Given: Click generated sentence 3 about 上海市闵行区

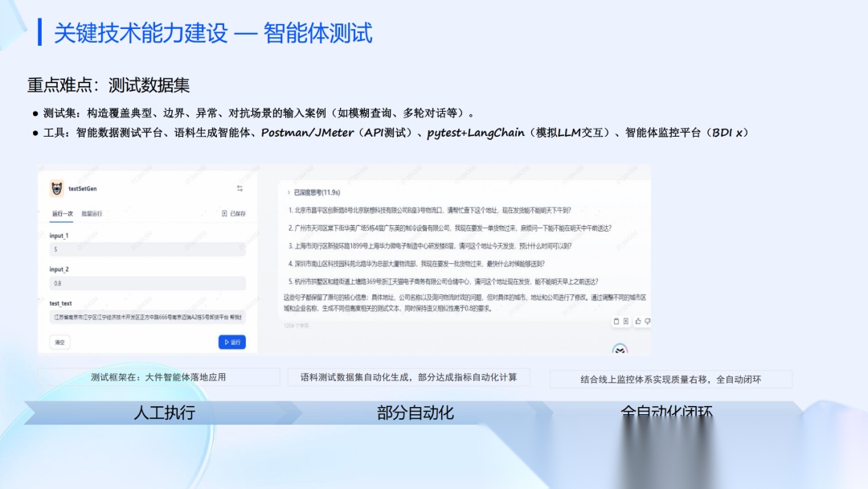Looking at the screenshot, I should point(430,245).
